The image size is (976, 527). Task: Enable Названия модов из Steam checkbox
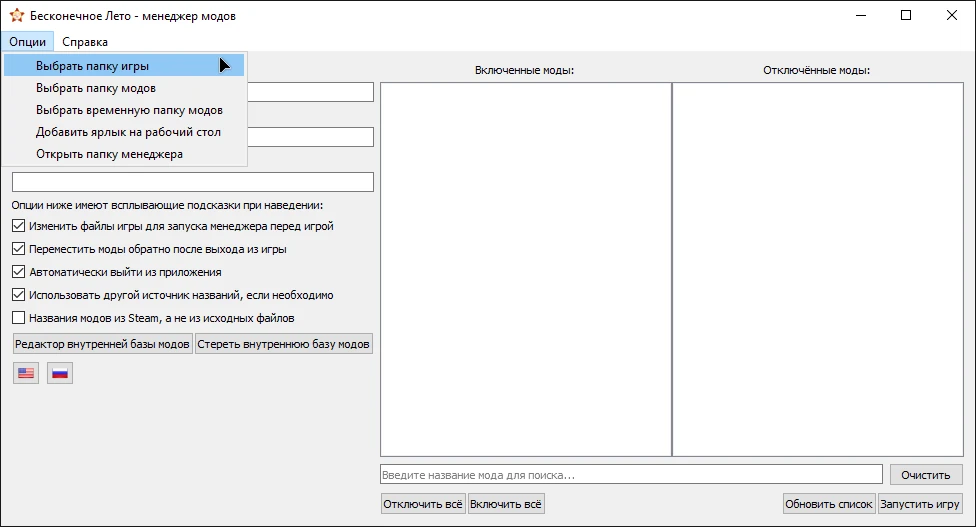tap(19, 318)
